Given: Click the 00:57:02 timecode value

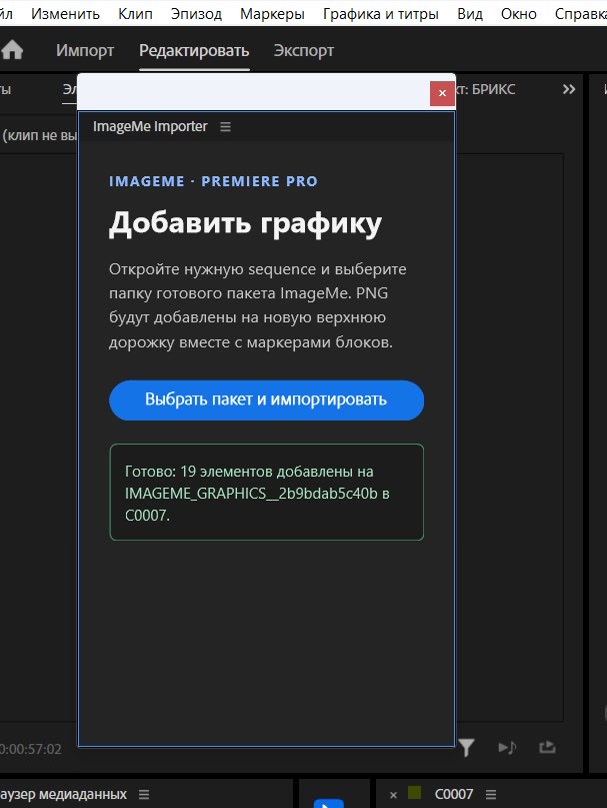Looking at the screenshot, I should (x=31, y=749).
